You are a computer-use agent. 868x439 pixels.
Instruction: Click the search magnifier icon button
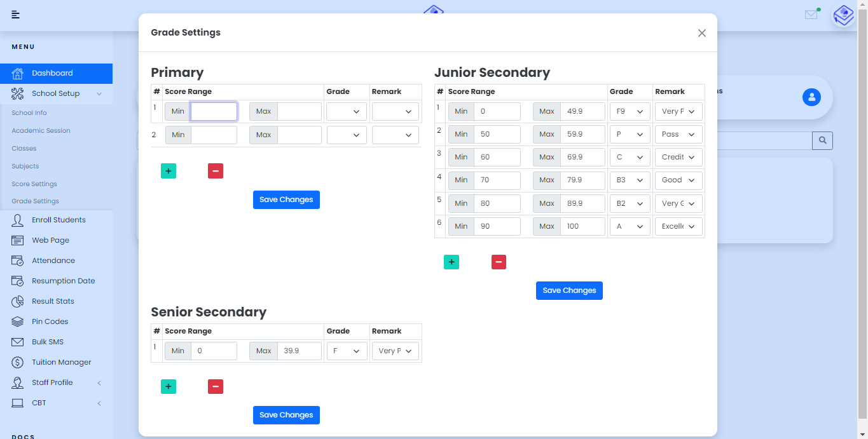(x=822, y=140)
